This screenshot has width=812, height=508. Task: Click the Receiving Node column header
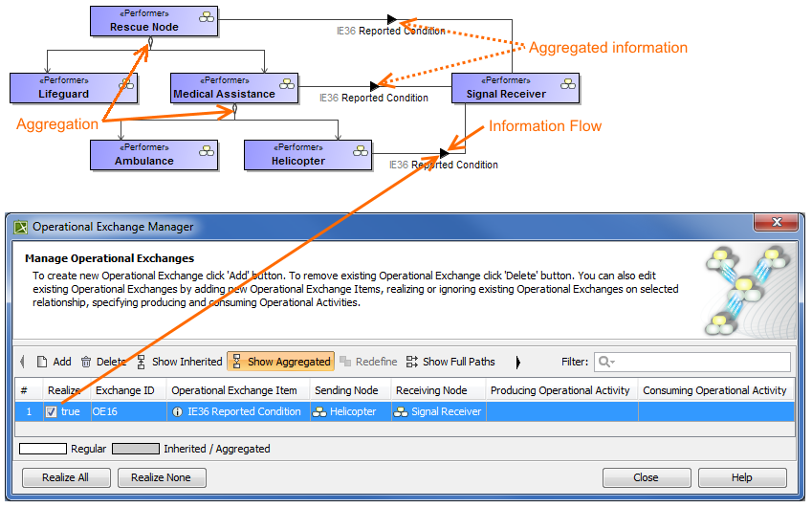click(439, 390)
